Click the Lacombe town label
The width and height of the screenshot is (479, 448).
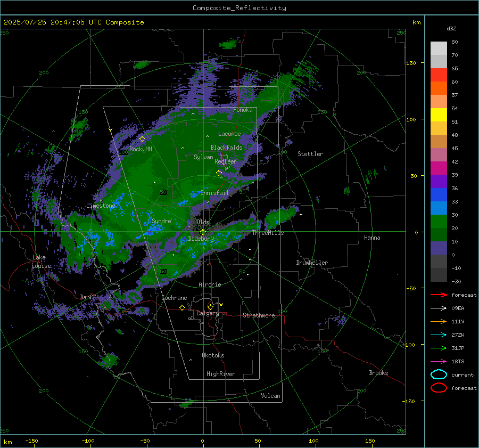(229, 134)
